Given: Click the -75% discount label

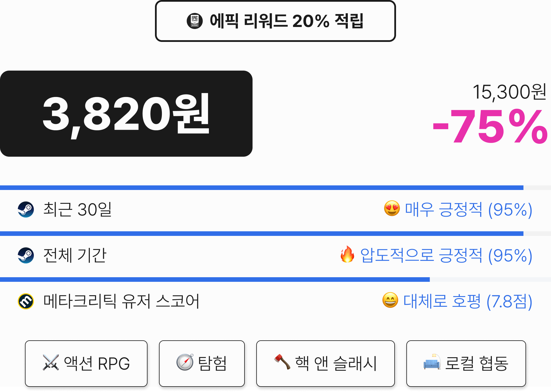Looking at the screenshot, I should [490, 126].
